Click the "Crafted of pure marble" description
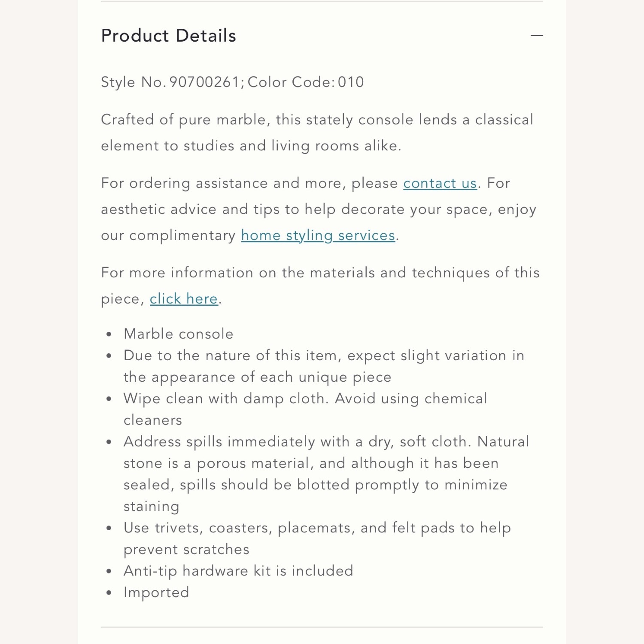This screenshot has height=644, width=644. tap(317, 120)
